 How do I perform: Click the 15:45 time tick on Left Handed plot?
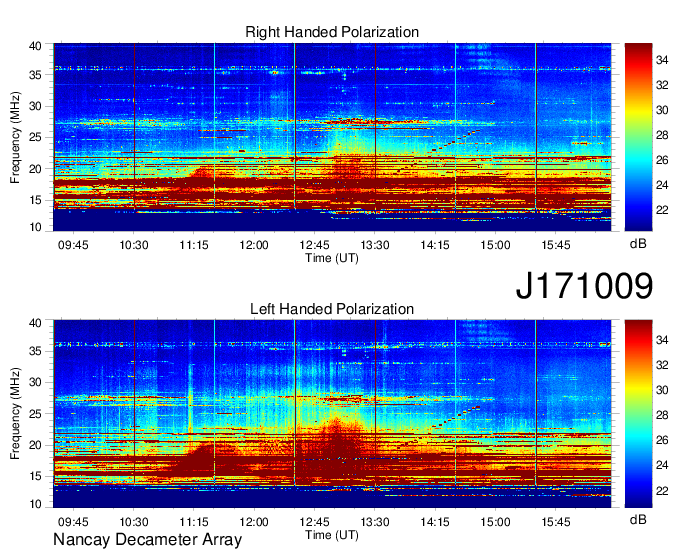(556, 522)
